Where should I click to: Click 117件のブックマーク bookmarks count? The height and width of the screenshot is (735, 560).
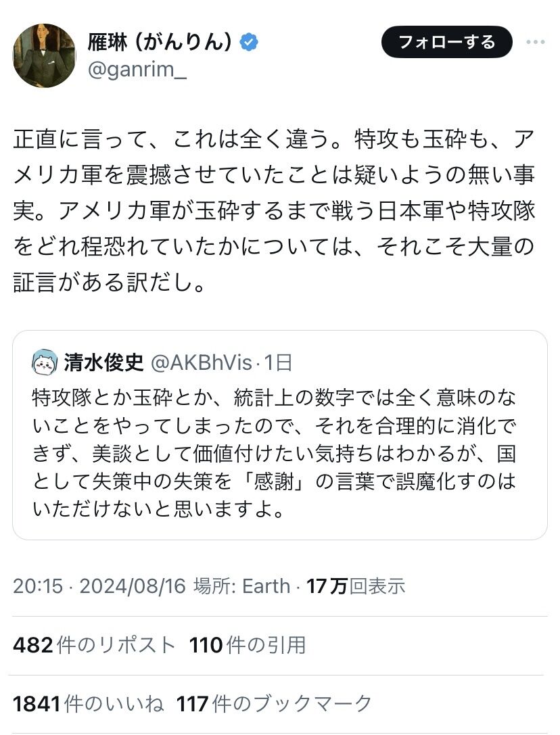pos(275,703)
